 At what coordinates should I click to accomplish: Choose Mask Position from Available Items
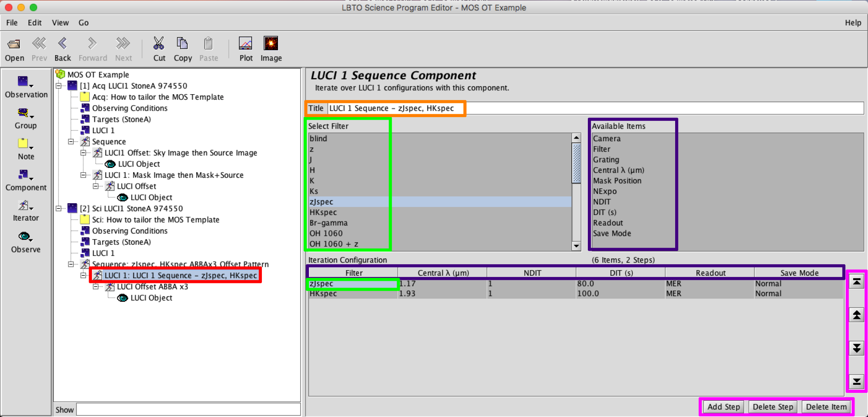(617, 181)
